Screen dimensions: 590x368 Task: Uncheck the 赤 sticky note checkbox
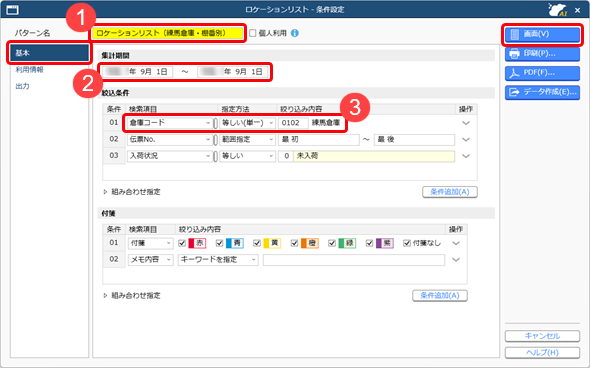point(182,243)
